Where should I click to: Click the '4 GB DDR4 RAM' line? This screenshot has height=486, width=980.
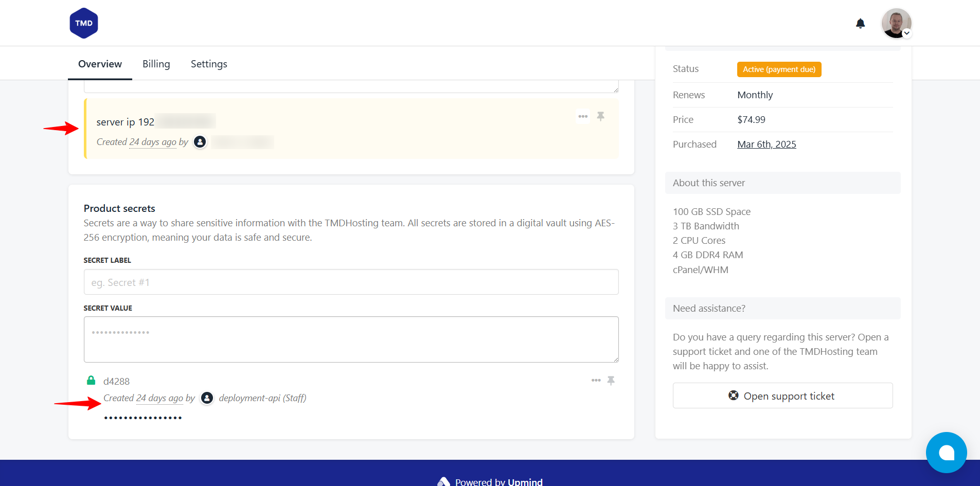708,255
